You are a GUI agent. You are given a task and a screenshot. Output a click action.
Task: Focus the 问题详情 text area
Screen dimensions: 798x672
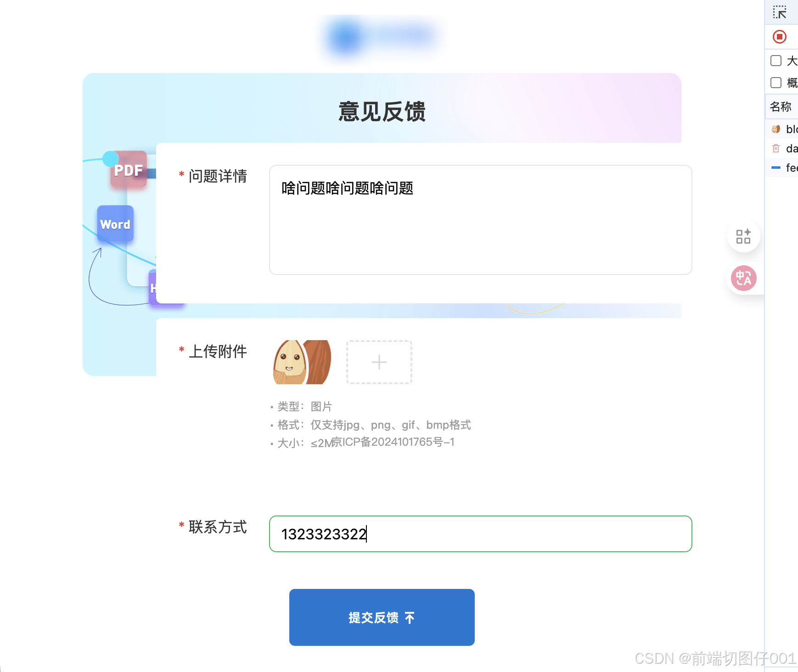tap(480, 220)
